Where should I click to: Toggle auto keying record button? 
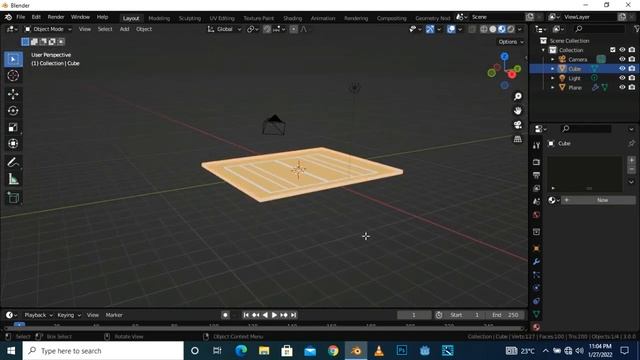point(225,315)
